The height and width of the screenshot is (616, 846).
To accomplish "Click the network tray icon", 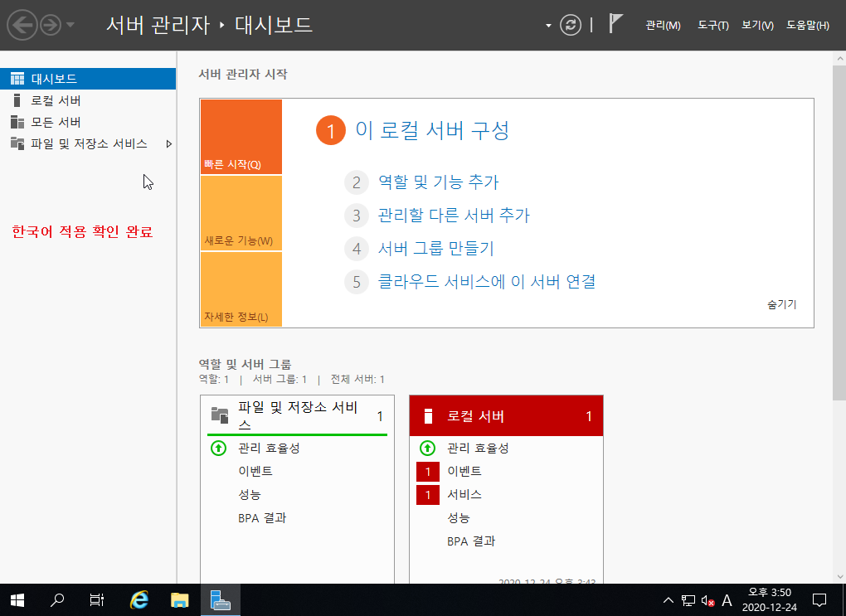I will pyautogui.click(x=688, y=600).
